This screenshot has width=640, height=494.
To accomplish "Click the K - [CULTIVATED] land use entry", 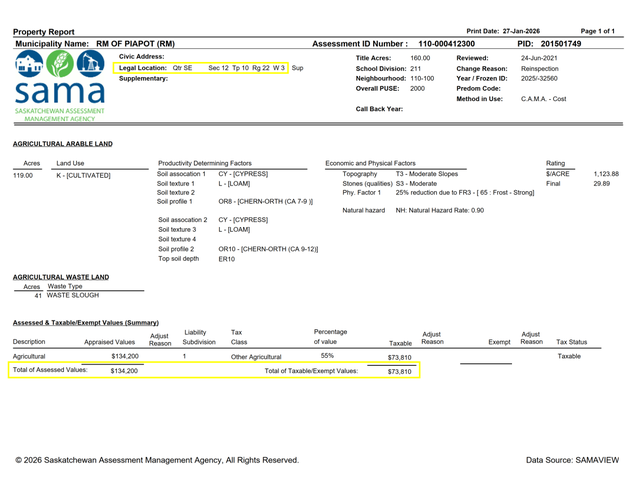I will (x=83, y=175).
